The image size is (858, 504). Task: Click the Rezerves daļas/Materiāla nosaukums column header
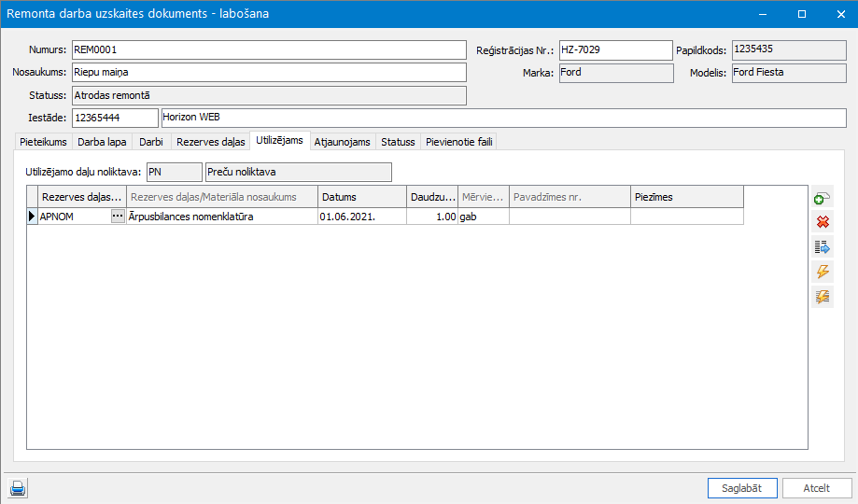pos(221,197)
